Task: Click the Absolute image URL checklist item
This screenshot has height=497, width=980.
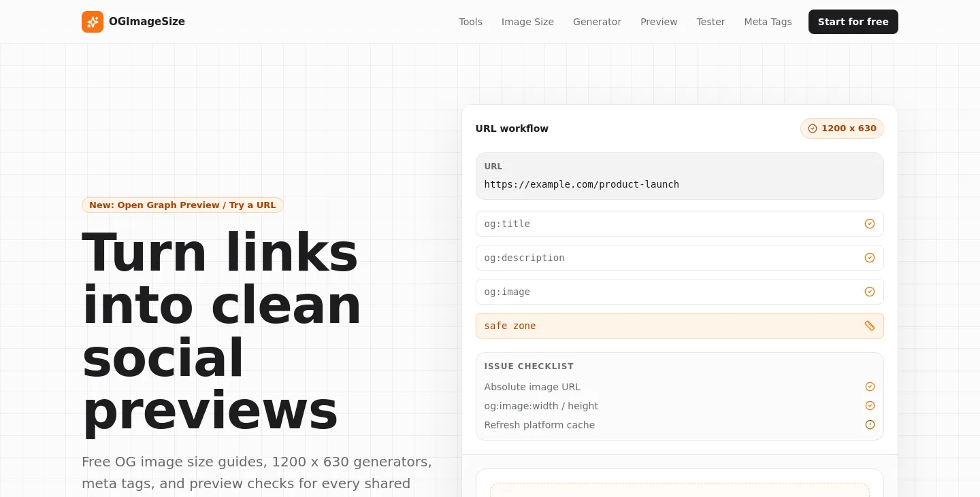Action: click(680, 387)
